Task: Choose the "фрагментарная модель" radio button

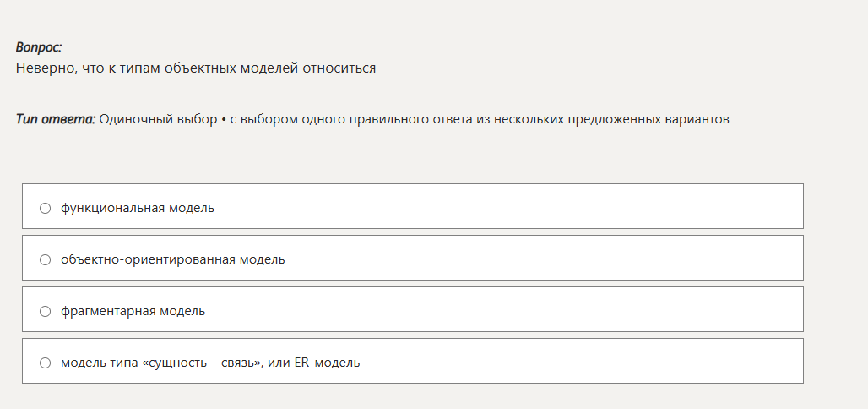Action: (46, 311)
